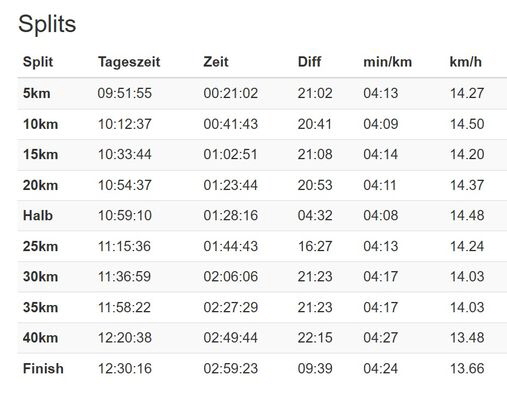Select the Halb split row label
Viewport: 507px width, 400px height.
coord(38,216)
